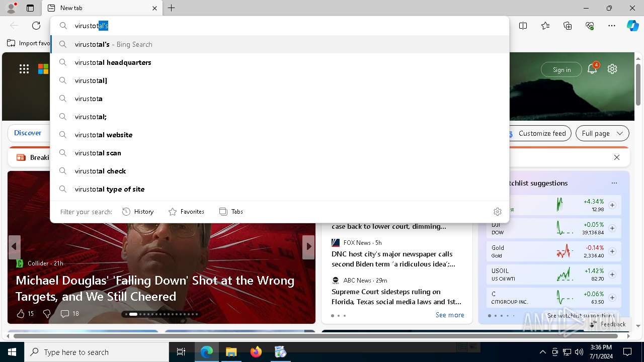Open notifications bell with 4 alerts
644x362 pixels.
(x=592, y=69)
